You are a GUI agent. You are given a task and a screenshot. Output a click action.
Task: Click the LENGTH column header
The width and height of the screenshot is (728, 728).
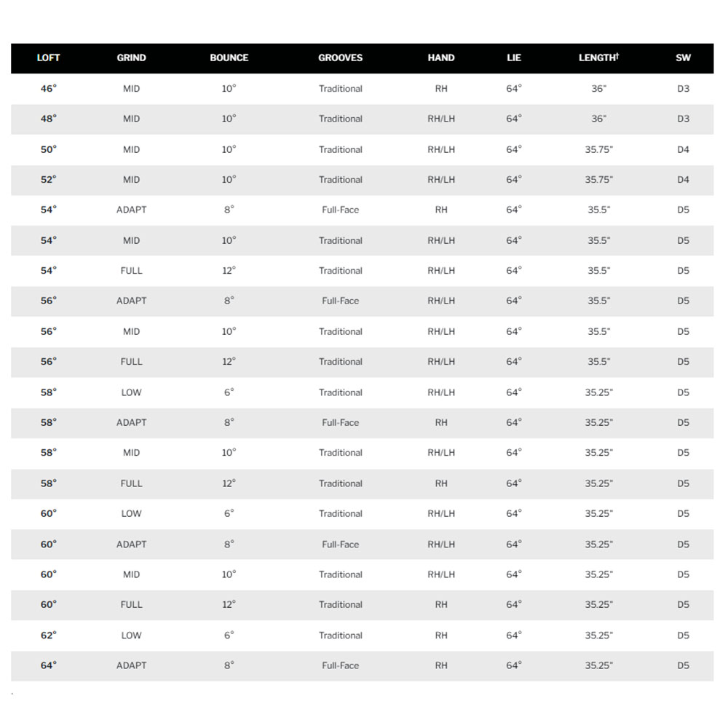(x=598, y=58)
